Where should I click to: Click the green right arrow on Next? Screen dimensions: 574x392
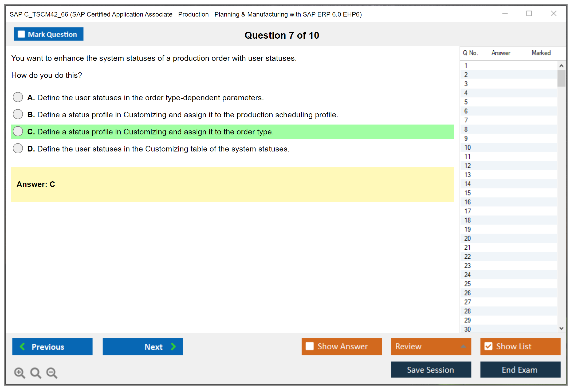(x=173, y=346)
